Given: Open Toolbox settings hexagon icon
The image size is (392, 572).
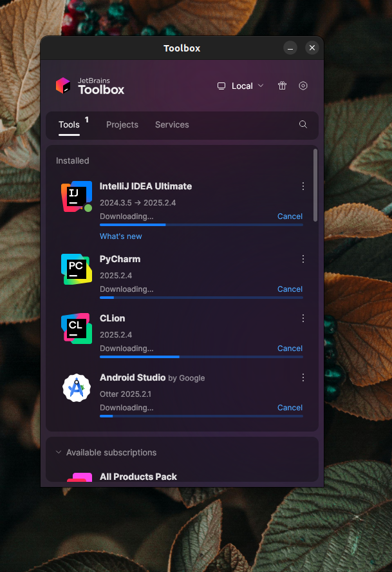Looking at the screenshot, I should (303, 86).
